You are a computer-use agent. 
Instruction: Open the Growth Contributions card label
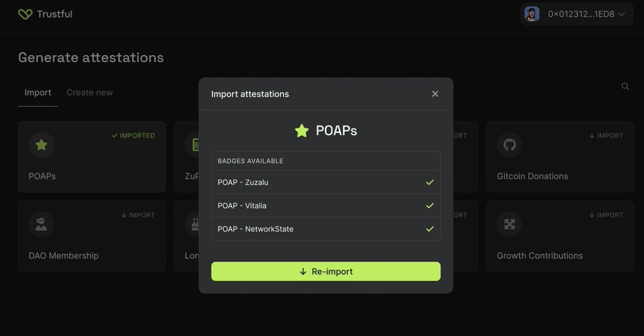(x=540, y=256)
